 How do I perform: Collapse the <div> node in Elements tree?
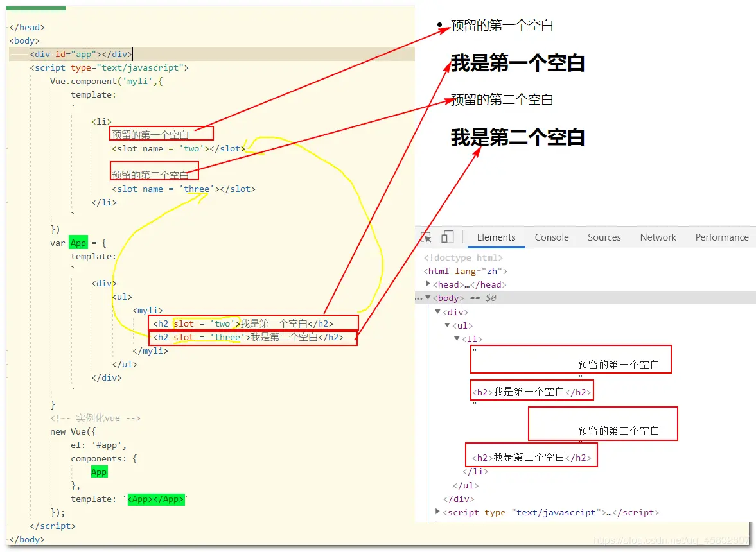pos(437,312)
